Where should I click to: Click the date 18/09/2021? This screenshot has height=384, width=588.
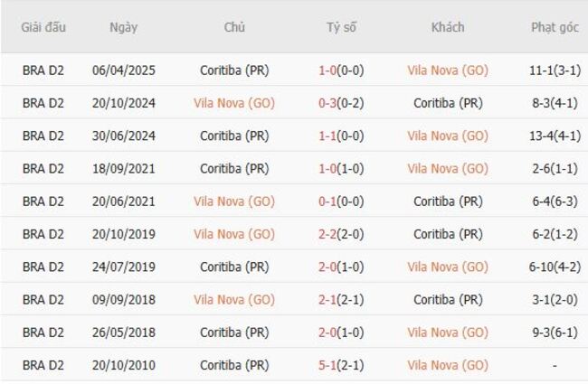click(123, 168)
